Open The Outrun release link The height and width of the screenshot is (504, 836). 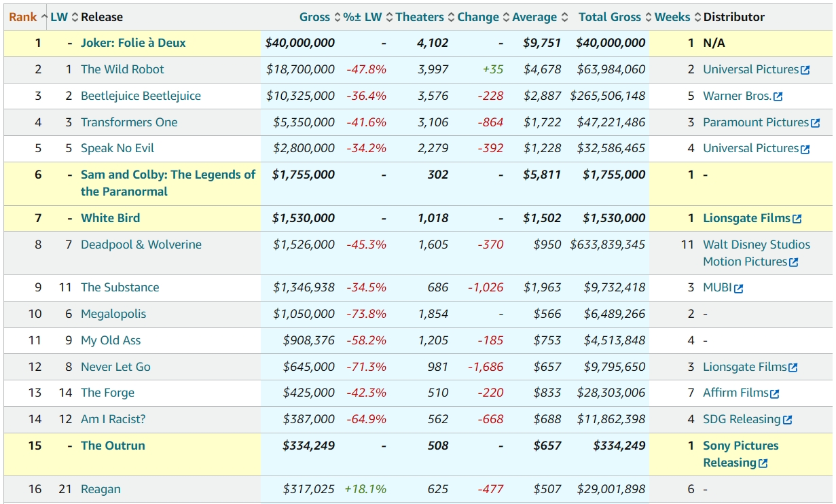coord(113,446)
